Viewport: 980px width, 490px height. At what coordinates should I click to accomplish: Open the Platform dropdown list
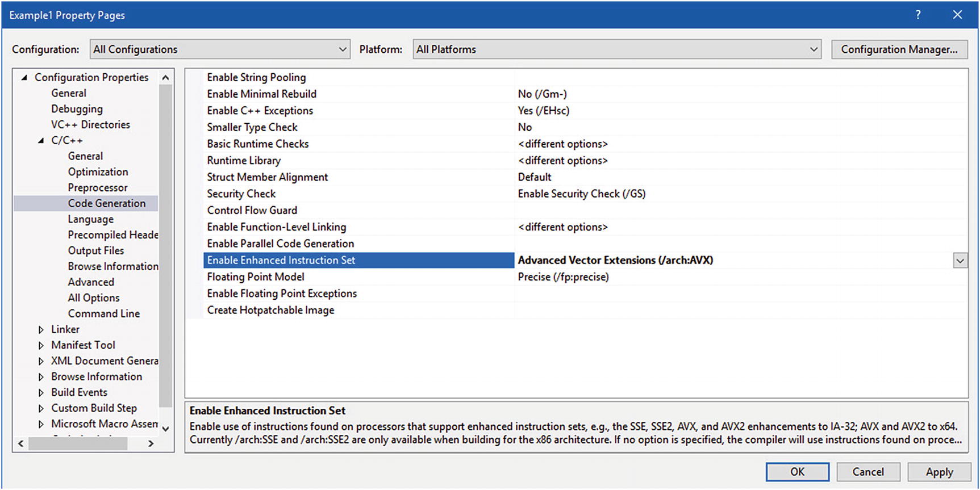click(814, 49)
